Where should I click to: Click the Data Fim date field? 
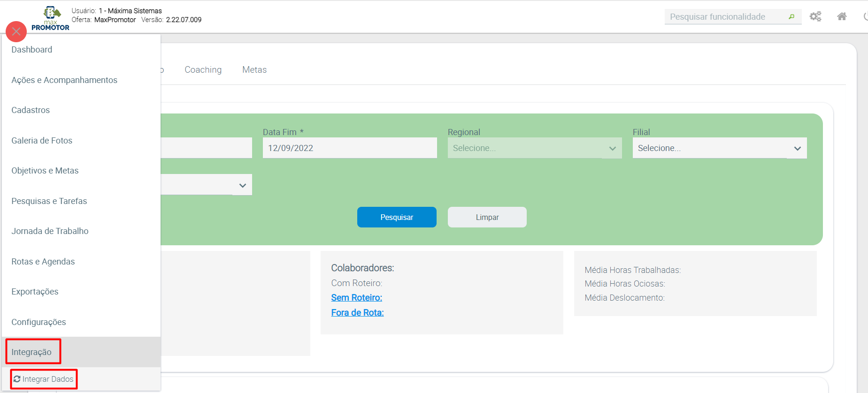[x=350, y=148]
